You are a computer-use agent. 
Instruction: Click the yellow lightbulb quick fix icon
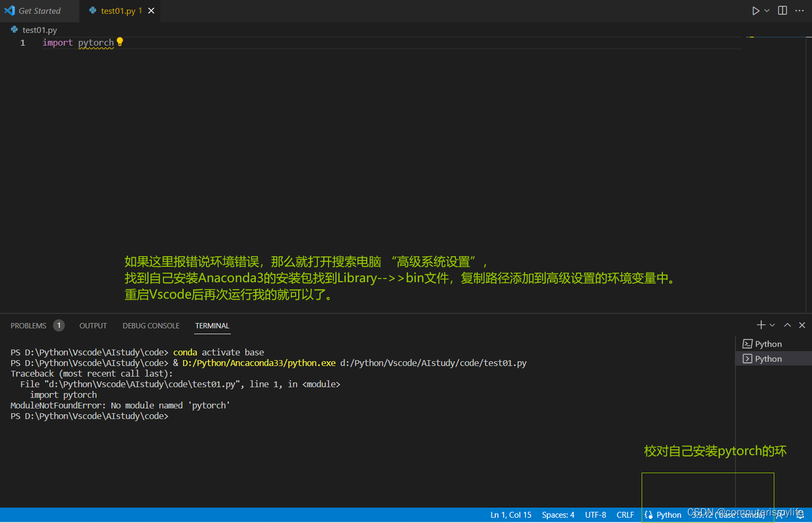point(120,42)
